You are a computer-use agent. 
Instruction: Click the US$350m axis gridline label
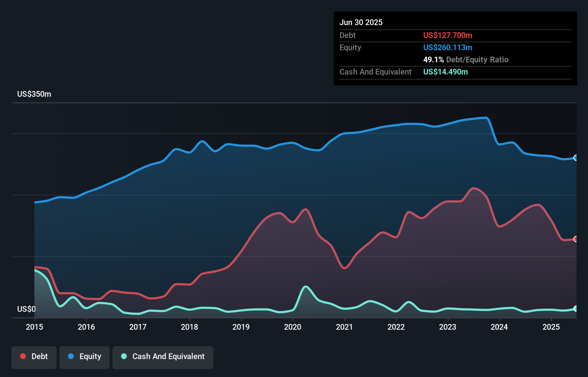34,94
